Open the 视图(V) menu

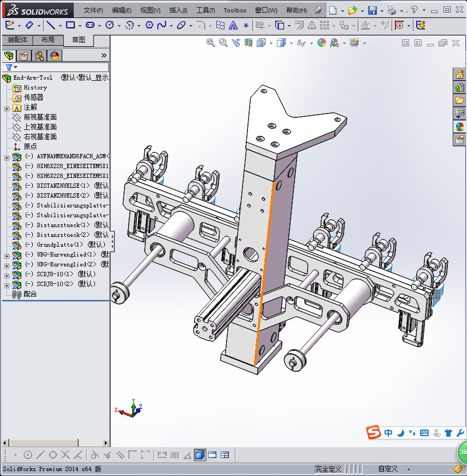coord(150,10)
